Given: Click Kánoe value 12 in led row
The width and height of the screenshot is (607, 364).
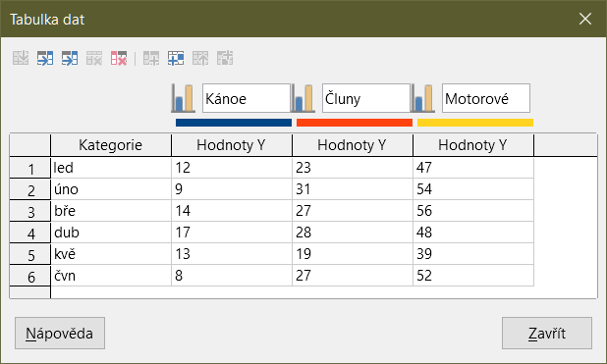Looking at the screenshot, I should click(x=232, y=168).
